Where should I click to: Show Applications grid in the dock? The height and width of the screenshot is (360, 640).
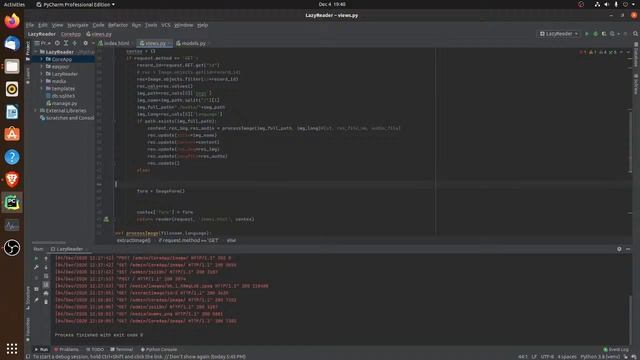pyautogui.click(x=12, y=349)
